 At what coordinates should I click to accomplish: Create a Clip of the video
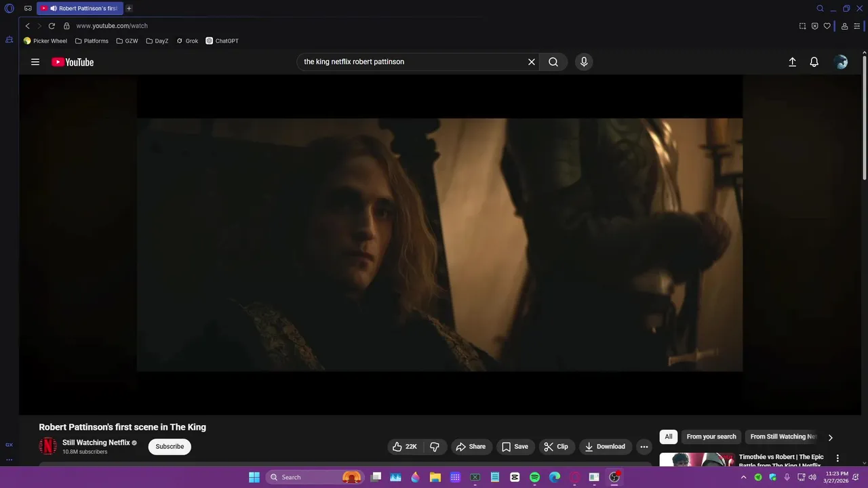click(x=556, y=447)
